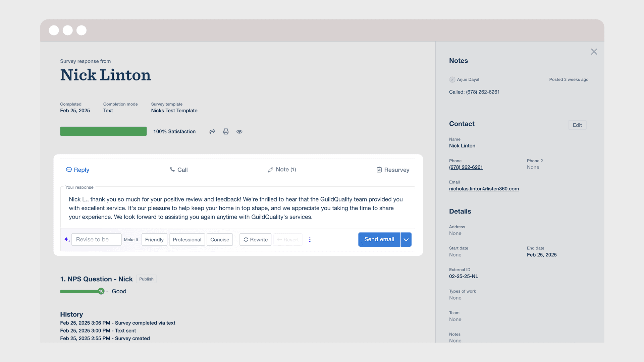Click the share arrow icon beside 100% Satisfaction

[x=212, y=131]
